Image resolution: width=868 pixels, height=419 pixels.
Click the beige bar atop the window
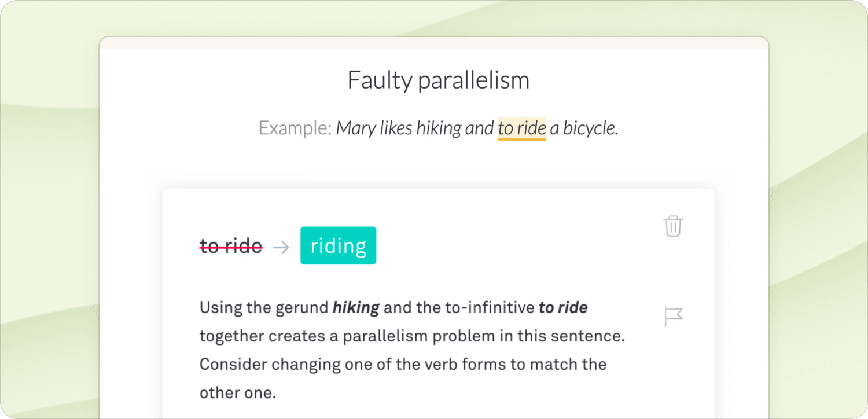click(434, 43)
